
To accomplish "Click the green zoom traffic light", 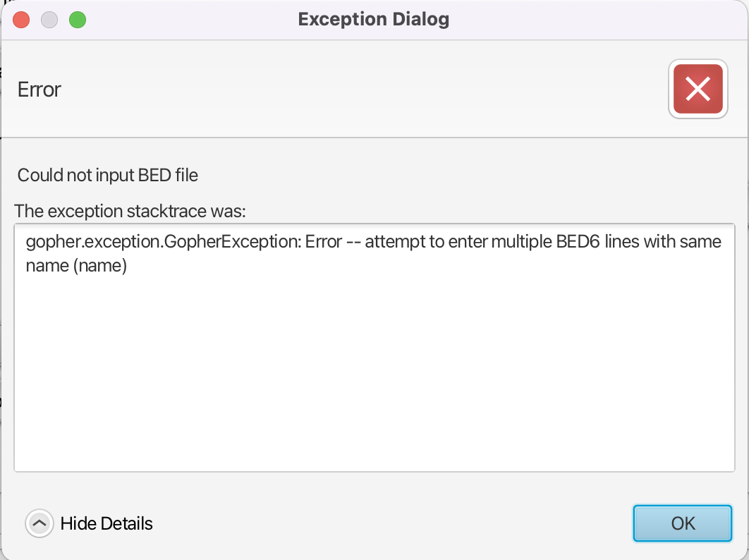I will click(x=78, y=20).
